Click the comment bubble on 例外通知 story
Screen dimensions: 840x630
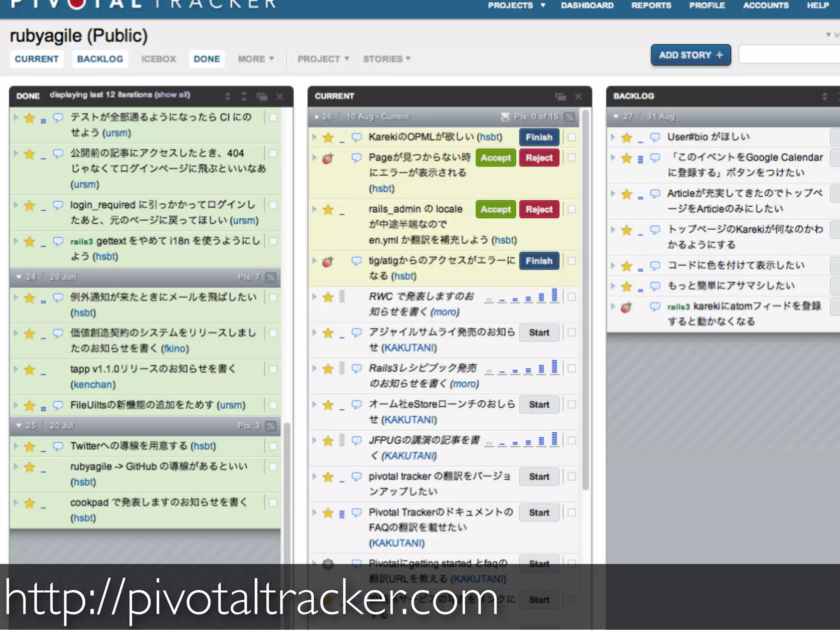(58, 297)
